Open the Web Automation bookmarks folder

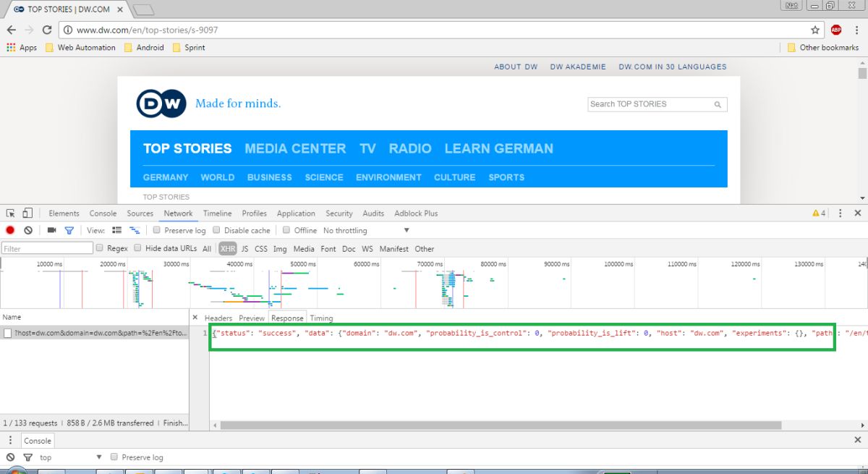click(x=80, y=48)
